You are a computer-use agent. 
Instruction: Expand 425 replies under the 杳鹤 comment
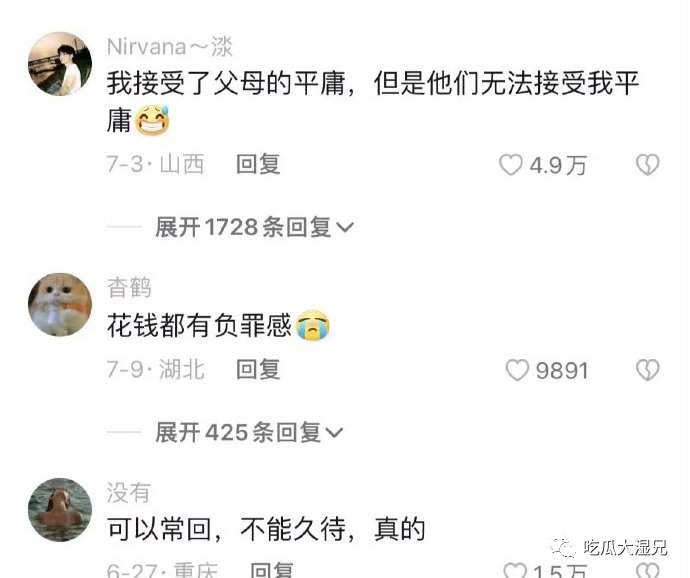pos(249,432)
